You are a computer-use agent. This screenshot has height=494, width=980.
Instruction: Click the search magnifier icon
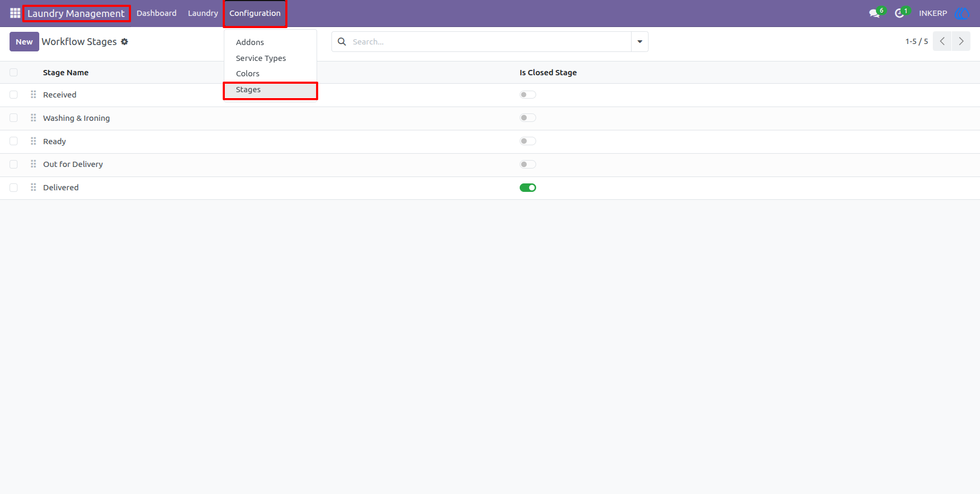[342, 41]
